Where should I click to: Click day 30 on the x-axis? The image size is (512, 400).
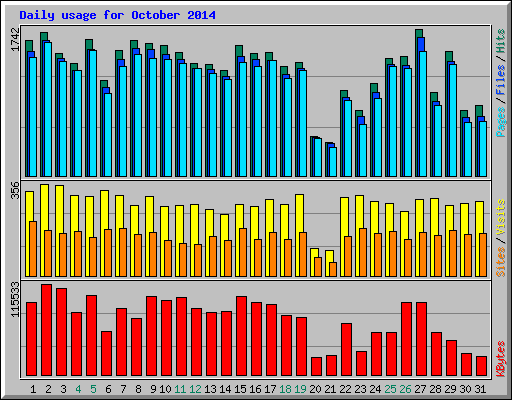pos(465,389)
